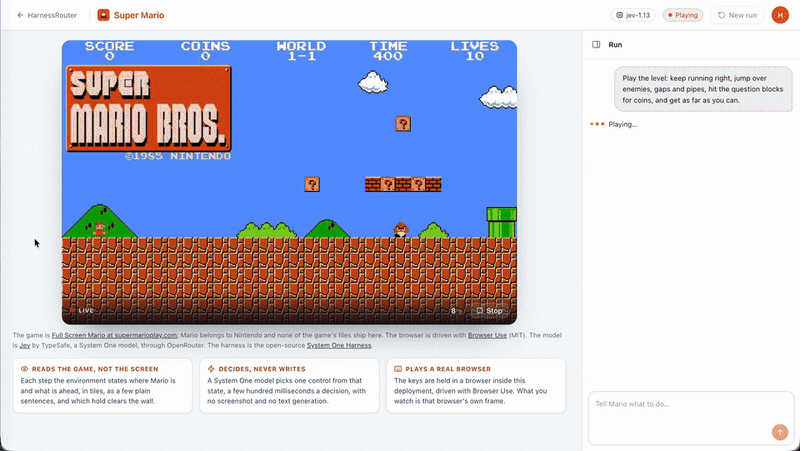Go back to HarnessRouter
Screen dimensions: 800x451
tap(47, 15)
